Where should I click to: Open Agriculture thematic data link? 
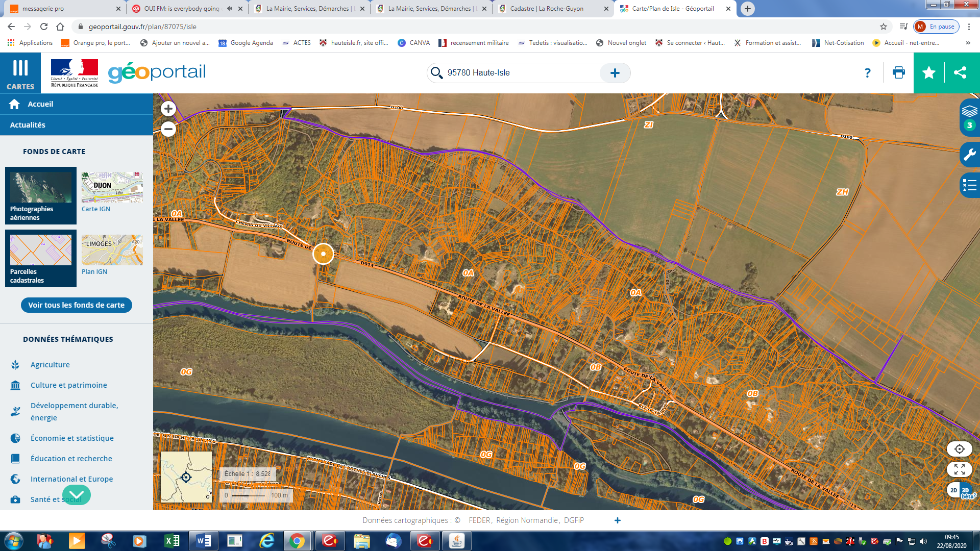coord(50,365)
